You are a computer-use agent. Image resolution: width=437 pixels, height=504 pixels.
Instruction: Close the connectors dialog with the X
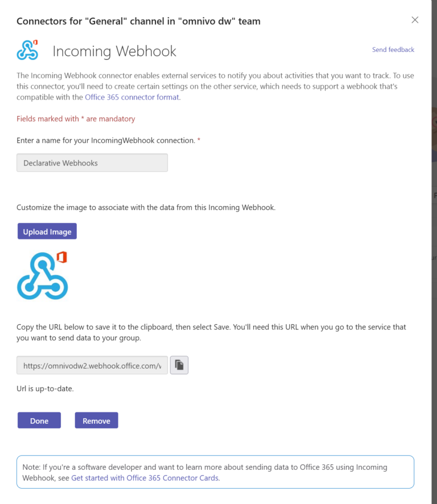click(x=415, y=20)
